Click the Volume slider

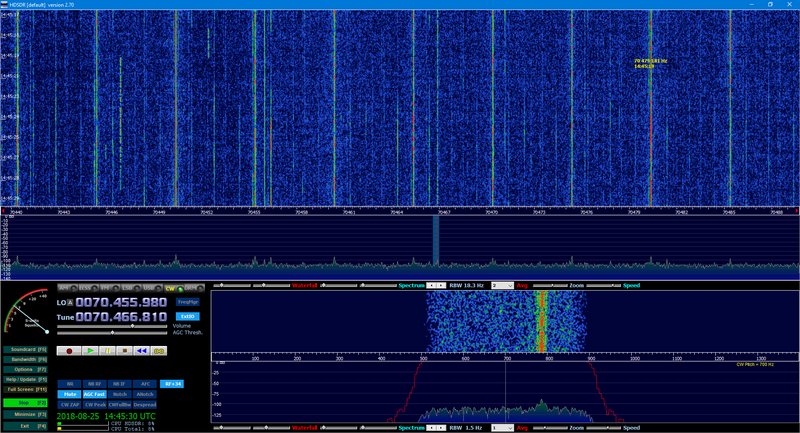coord(112,326)
